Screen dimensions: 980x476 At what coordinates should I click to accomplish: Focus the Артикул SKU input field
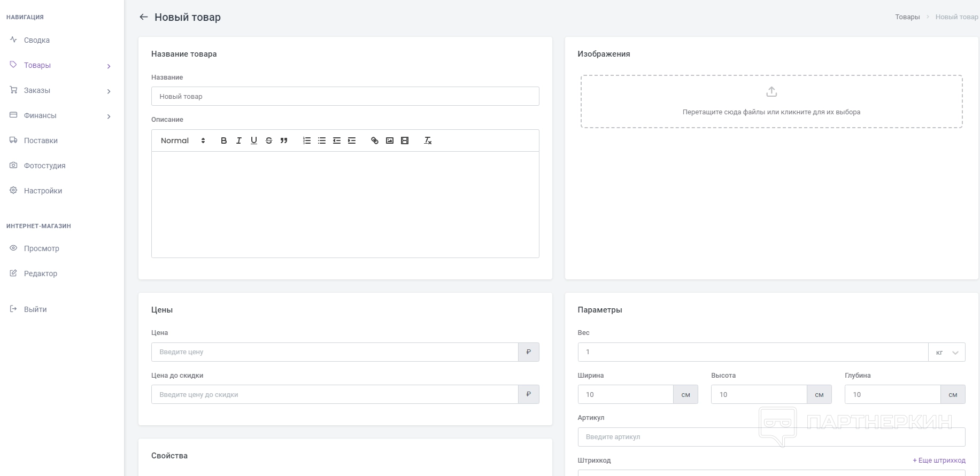pos(771,437)
